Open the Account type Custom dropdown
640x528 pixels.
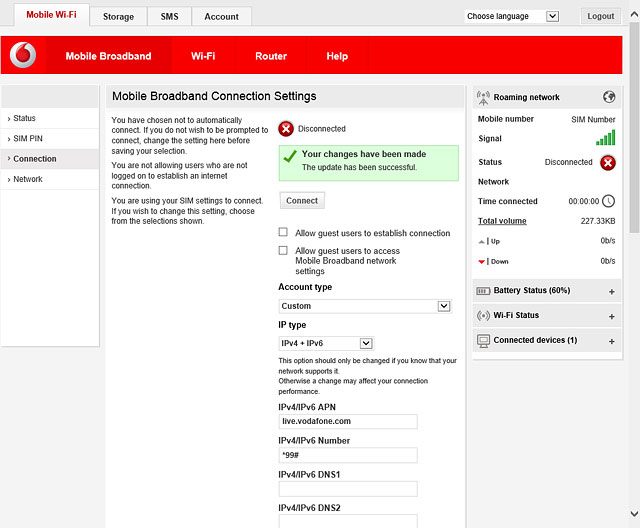point(365,306)
